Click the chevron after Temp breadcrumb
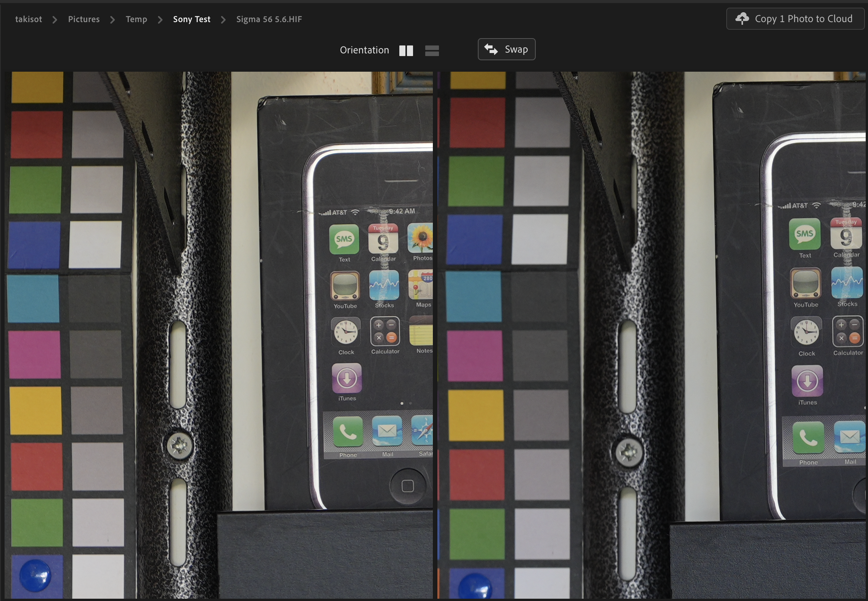868x601 pixels. pyautogui.click(x=160, y=19)
